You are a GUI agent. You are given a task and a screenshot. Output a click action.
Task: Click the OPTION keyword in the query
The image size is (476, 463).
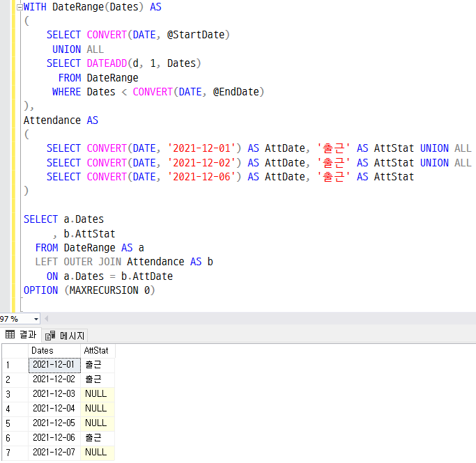tap(40, 290)
